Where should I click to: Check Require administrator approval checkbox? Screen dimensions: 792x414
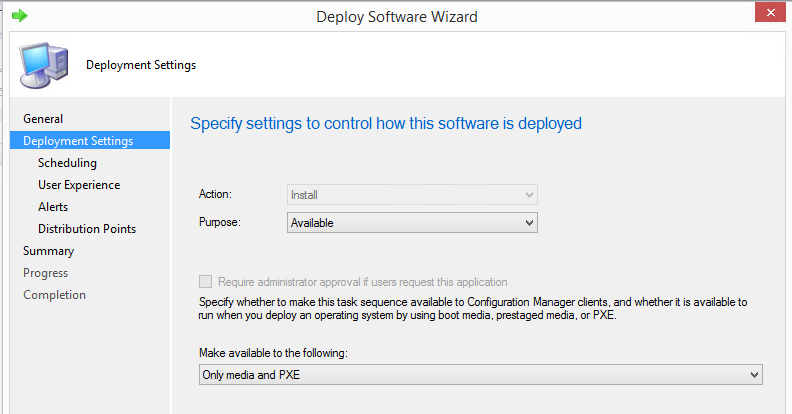[205, 281]
